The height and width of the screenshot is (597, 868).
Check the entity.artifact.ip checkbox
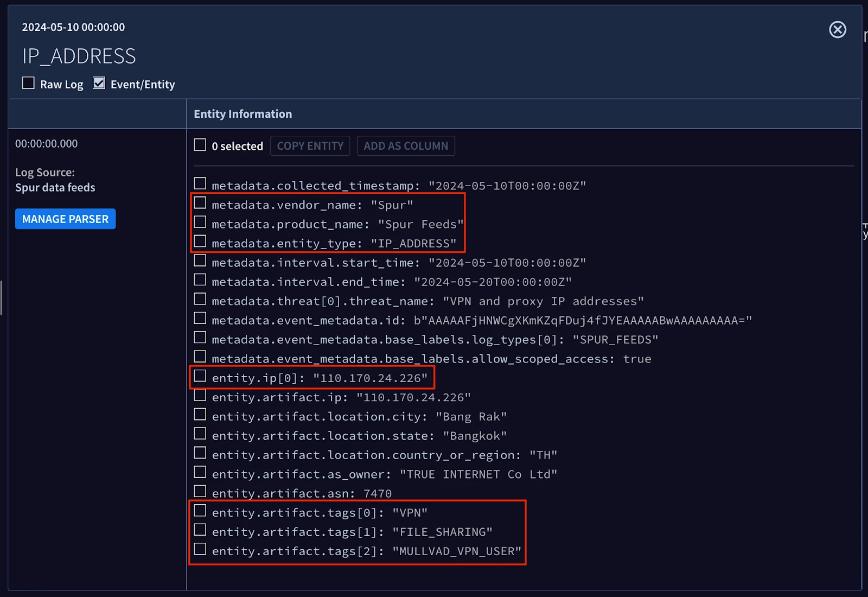tap(200, 395)
